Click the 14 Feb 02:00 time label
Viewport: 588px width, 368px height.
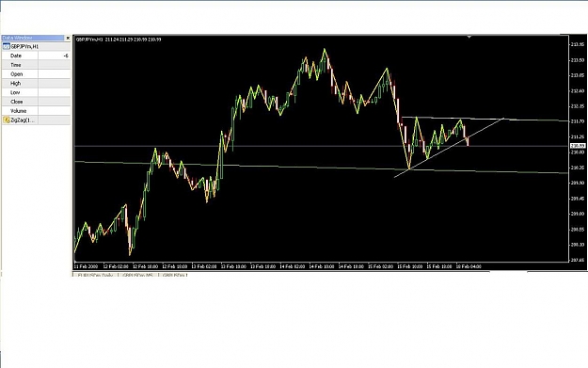click(293, 266)
